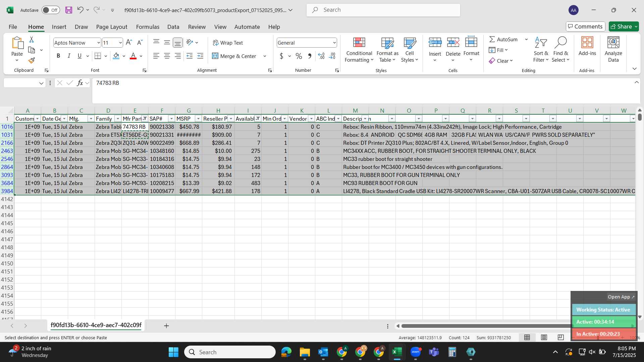The width and height of the screenshot is (644, 362).
Task: Open the font name dropdown Aptos Narrow
Action: (98, 43)
